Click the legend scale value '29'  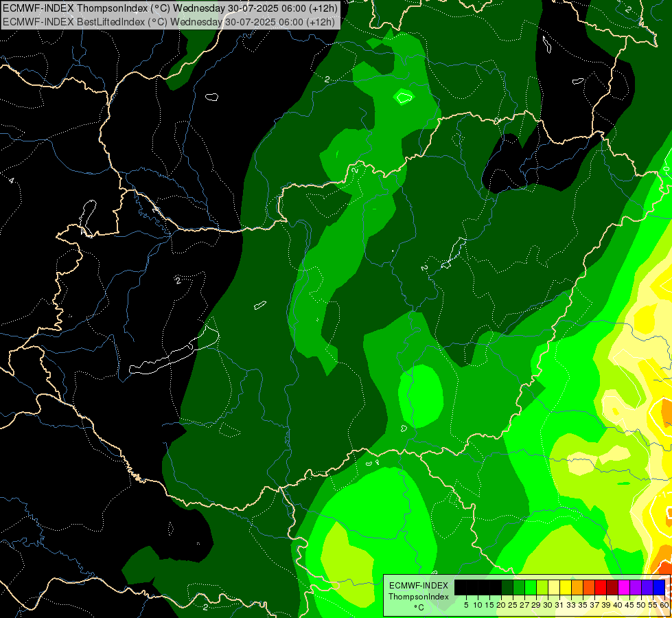pos(536,605)
